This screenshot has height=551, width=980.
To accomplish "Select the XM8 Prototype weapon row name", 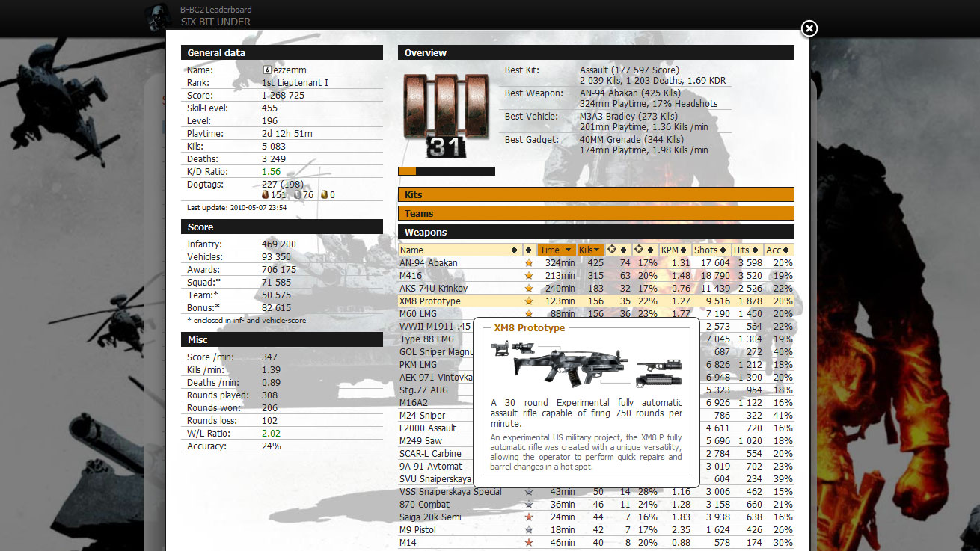I will pos(430,301).
